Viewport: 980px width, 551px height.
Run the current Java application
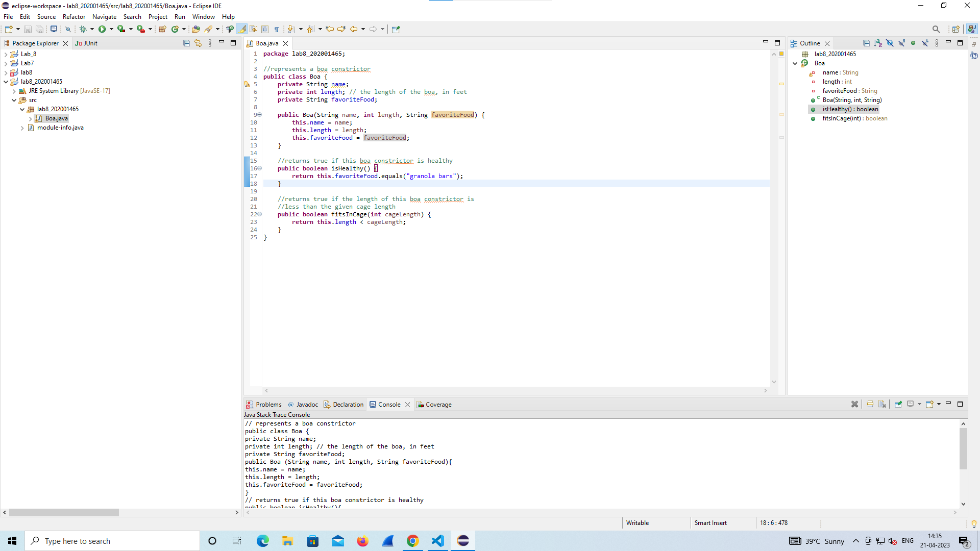tap(102, 29)
